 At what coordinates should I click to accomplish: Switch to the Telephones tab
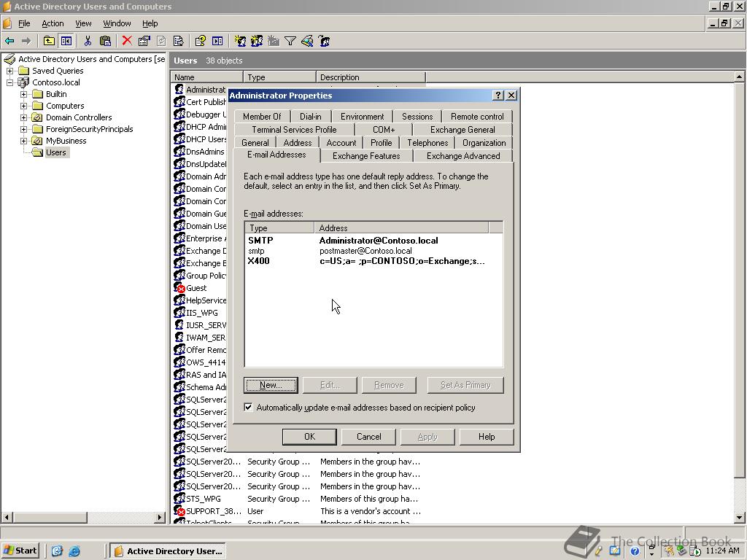[427, 143]
